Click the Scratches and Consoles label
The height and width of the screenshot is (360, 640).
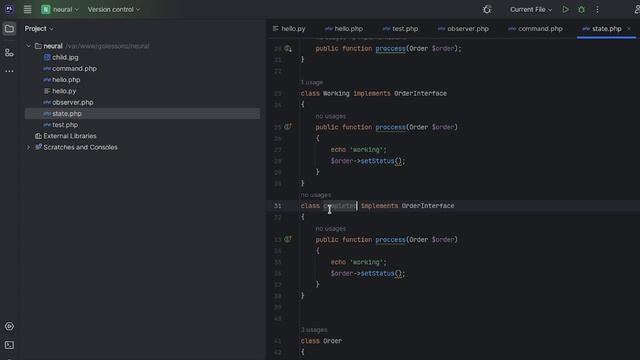pos(80,147)
